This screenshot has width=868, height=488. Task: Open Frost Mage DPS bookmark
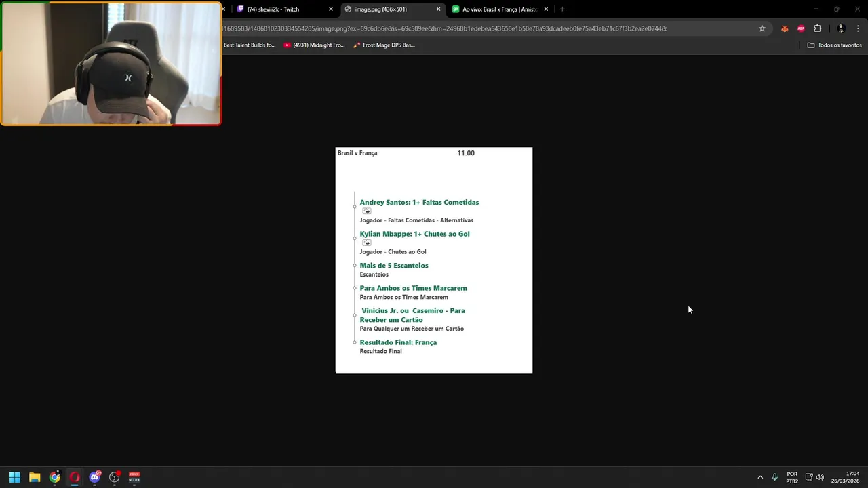[x=384, y=45]
